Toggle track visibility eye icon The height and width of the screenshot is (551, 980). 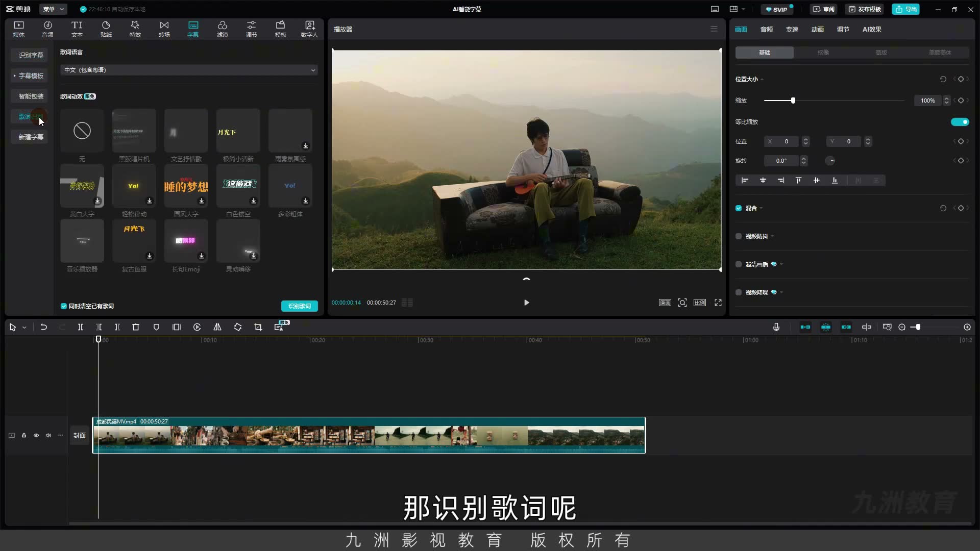pyautogui.click(x=36, y=435)
